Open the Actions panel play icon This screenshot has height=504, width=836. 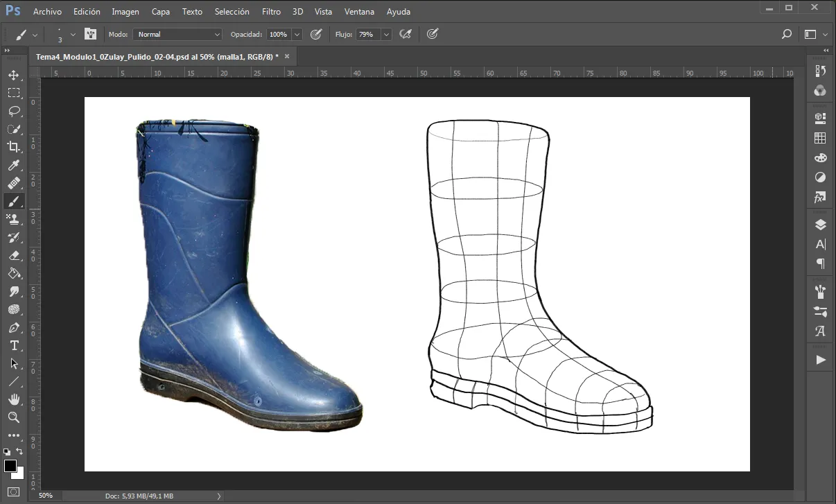point(821,360)
